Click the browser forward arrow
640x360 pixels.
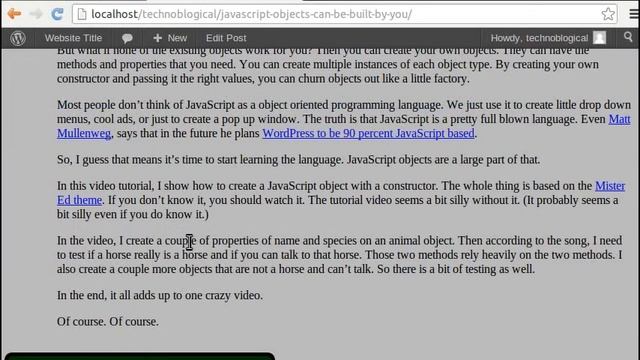pos(36,14)
